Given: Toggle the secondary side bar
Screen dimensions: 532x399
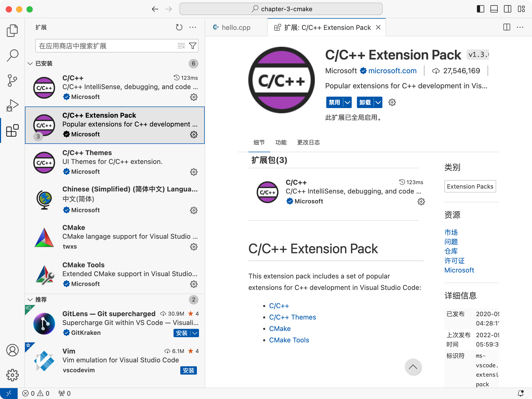Looking at the screenshot, I should point(508,9).
